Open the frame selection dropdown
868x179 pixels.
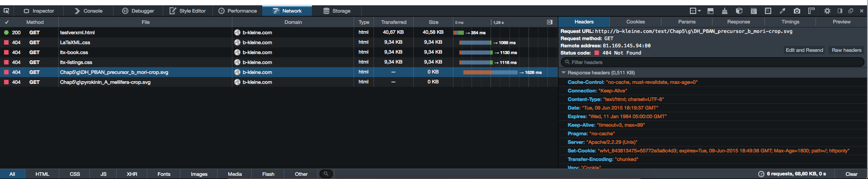[x=695, y=11]
